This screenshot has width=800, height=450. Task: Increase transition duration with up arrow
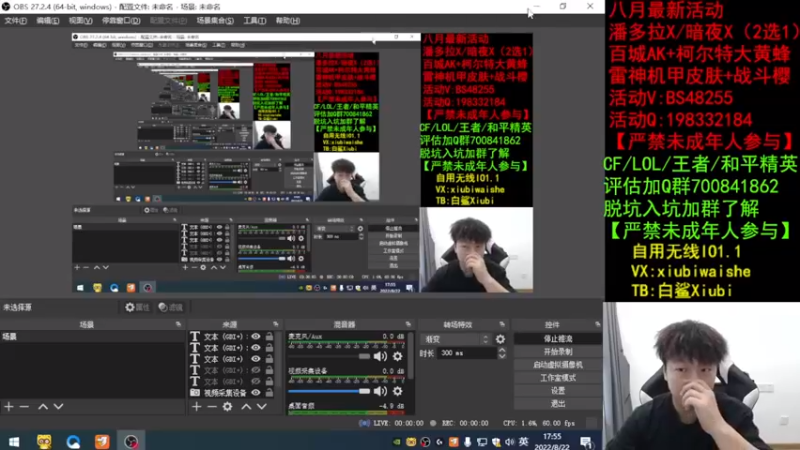(x=502, y=350)
